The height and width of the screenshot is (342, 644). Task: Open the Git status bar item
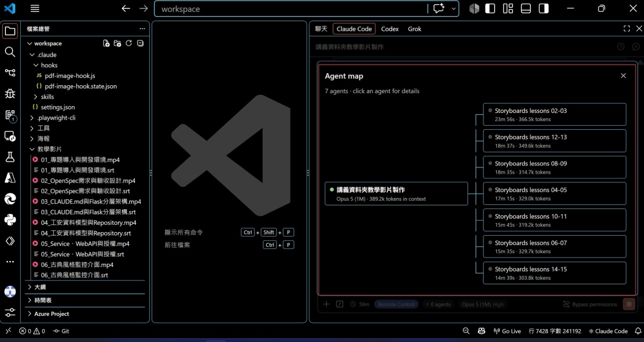[61, 331]
